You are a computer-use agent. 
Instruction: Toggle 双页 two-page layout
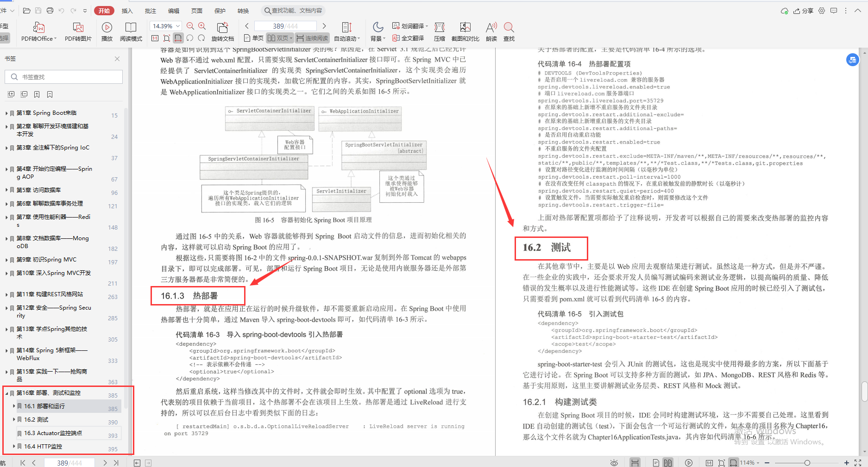(280, 38)
